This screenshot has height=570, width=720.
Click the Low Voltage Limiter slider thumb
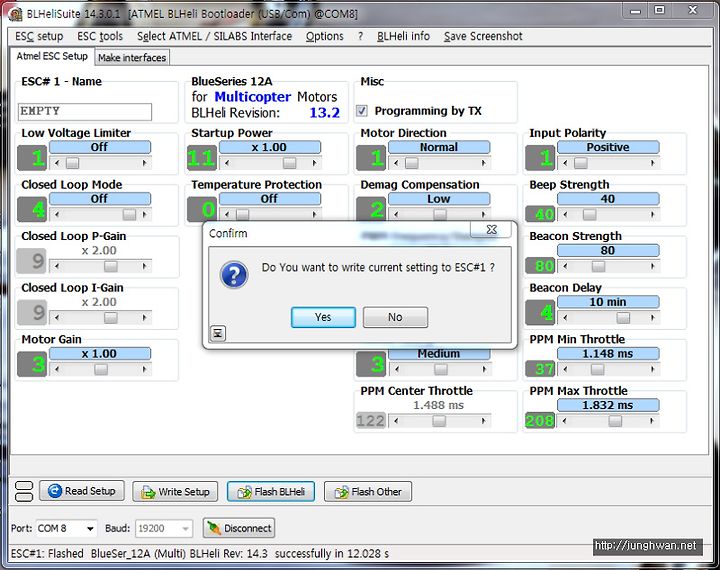point(73,163)
